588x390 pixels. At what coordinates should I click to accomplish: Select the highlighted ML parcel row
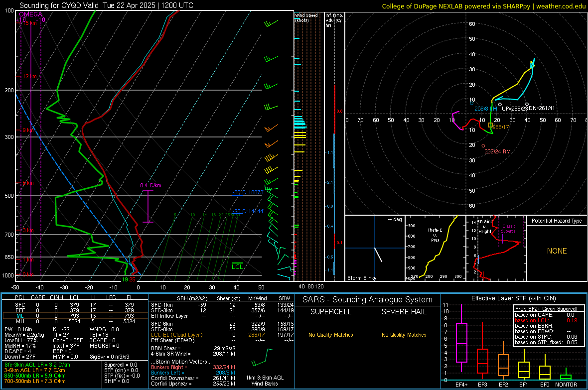pyautogui.click(x=75, y=316)
